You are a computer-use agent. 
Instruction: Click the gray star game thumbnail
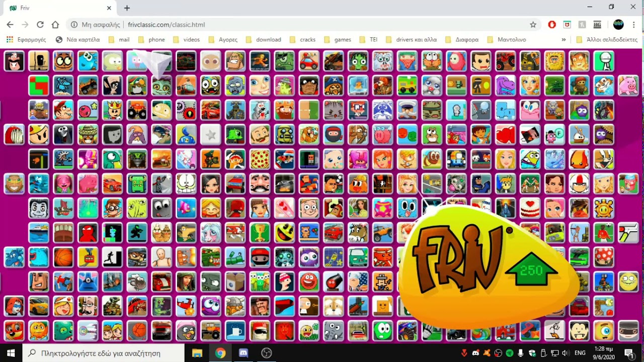click(211, 134)
